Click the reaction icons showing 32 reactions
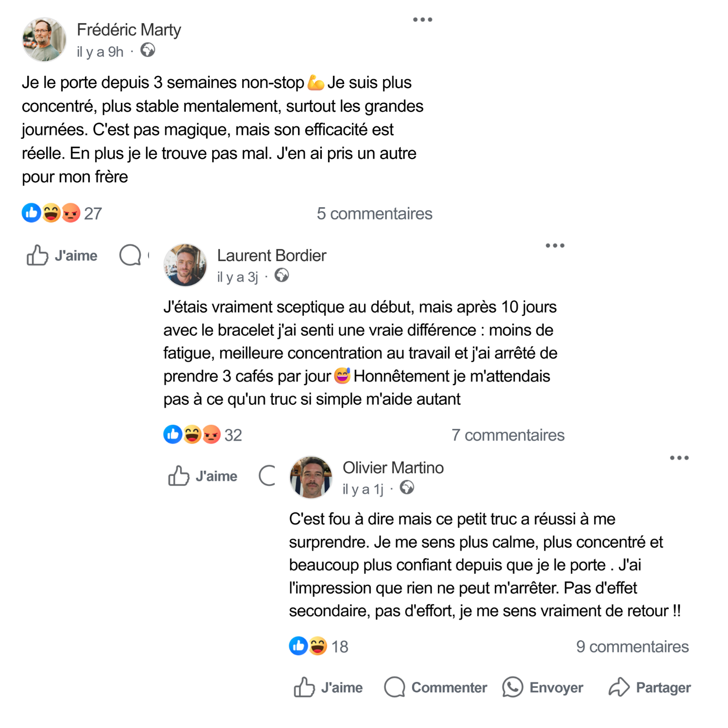The height and width of the screenshot is (728, 728). 192,434
